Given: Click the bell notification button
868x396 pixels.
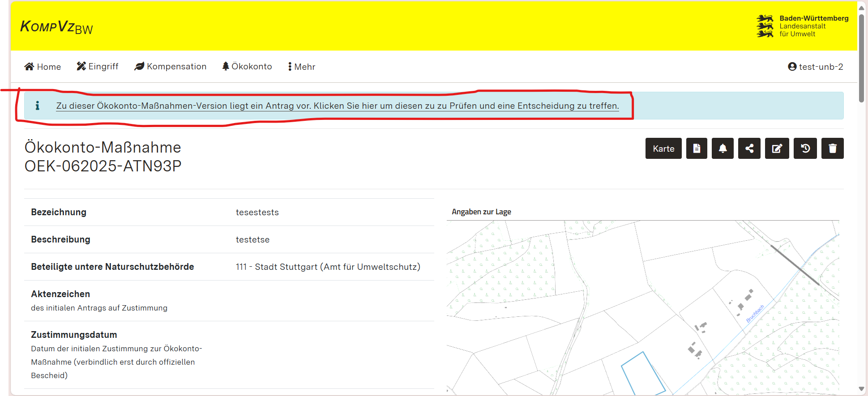Looking at the screenshot, I should [x=723, y=149].
